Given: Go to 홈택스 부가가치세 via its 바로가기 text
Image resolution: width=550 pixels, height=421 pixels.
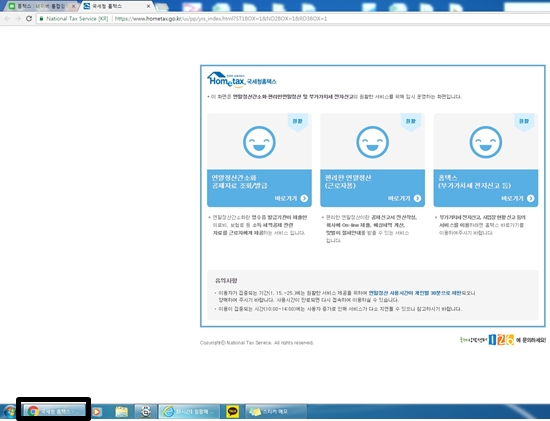Looking at the screenshot, I should click(x=512, y=199).
